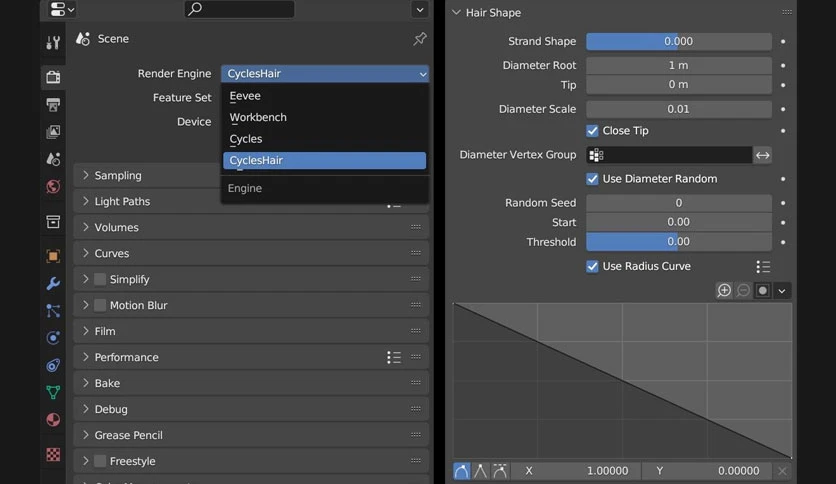Open the Scene properties tab
Viewport: 836px width, 484px height.
pyautogui.click(x=53, y=159)
